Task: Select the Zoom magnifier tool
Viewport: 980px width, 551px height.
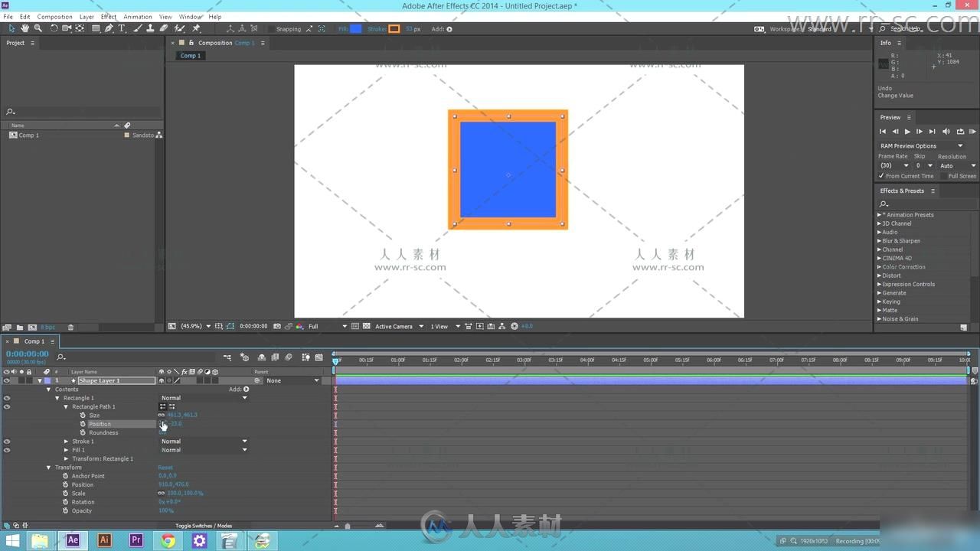Action: point(38,28)
